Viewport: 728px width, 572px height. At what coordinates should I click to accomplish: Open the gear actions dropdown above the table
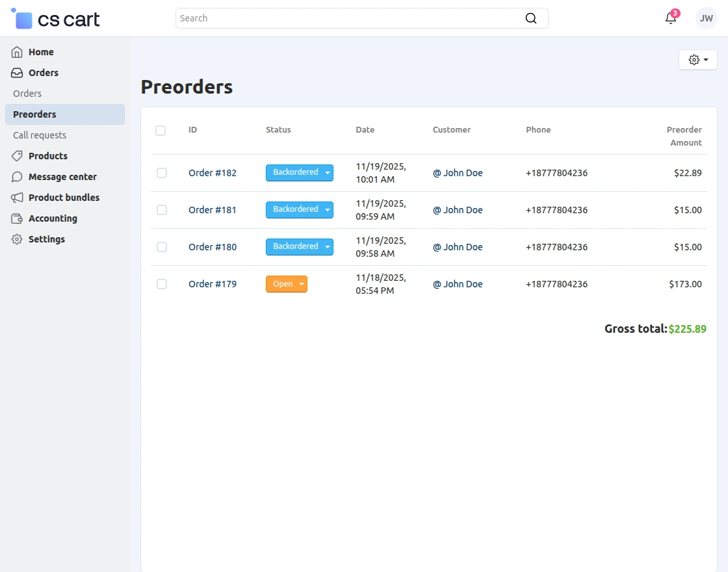[x=697, y=60]
